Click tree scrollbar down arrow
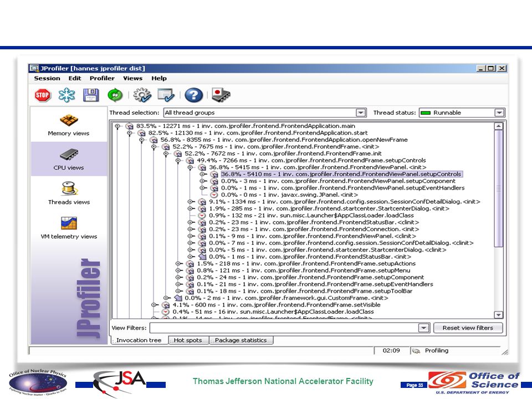The width and height of the screenshot is (532, 399). [x=498, y=315]
